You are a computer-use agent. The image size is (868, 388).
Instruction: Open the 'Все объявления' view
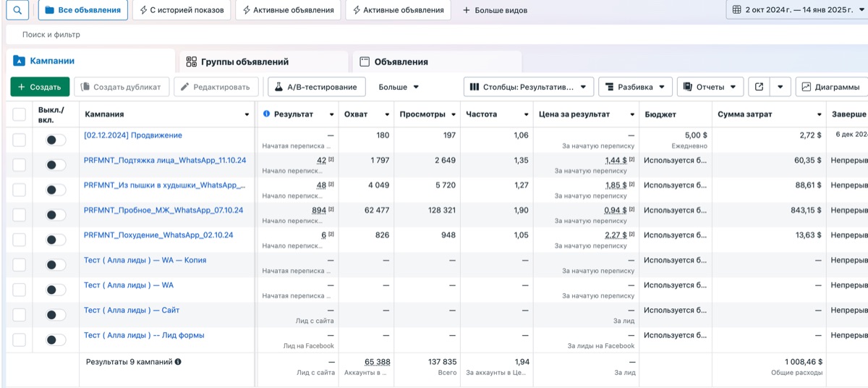(83, 10)
